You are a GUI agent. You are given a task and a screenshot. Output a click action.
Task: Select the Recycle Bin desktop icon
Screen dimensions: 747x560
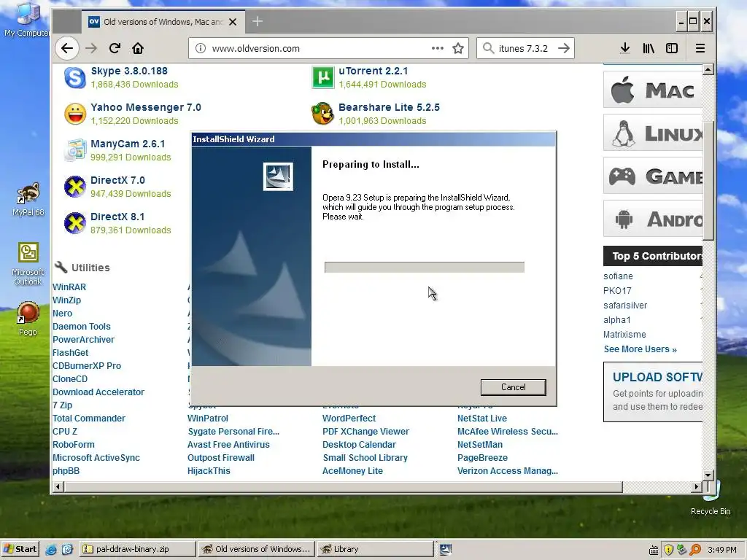click(x=711, y=497)
